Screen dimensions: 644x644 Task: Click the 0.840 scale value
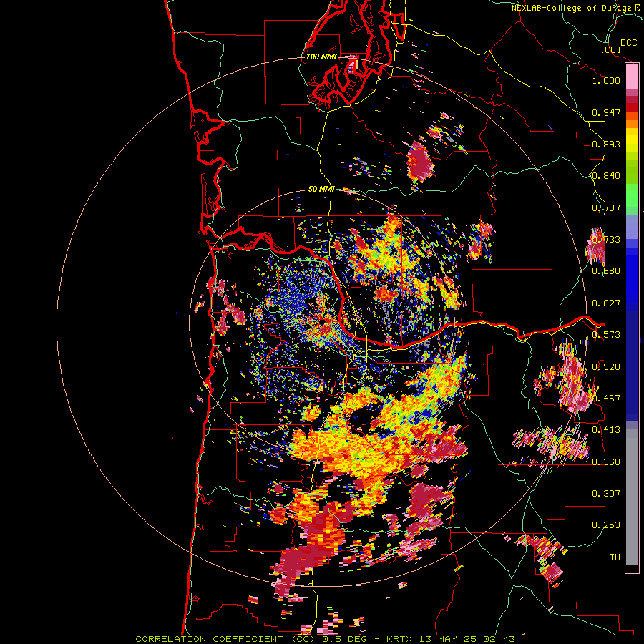pos(606,175)
